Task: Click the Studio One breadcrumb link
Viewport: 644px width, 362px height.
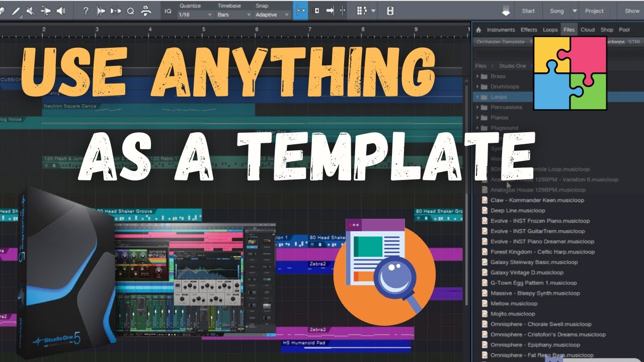Action: (512, 66)
